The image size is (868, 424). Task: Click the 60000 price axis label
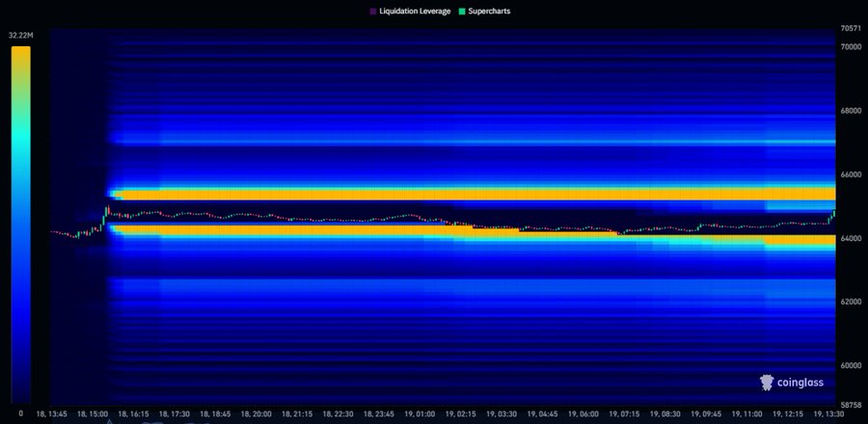pyautogui.click(x=851, y=365)
